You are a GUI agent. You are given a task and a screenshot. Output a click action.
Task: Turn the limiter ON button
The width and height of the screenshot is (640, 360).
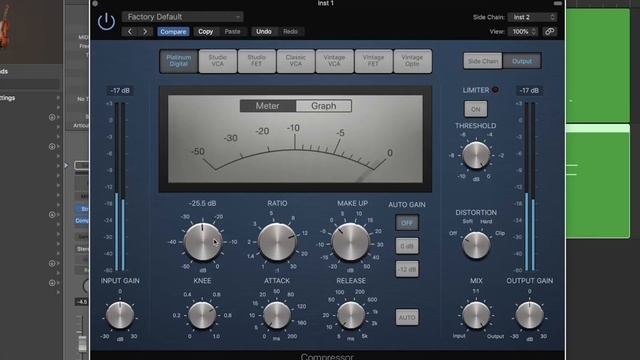coord(476,109)
